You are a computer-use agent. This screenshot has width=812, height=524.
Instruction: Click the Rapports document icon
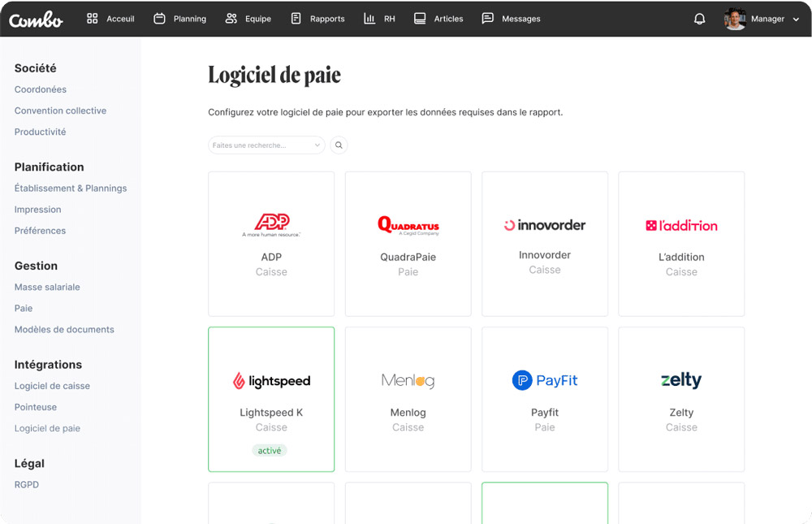pyautogui.click(x=296, y=19)
